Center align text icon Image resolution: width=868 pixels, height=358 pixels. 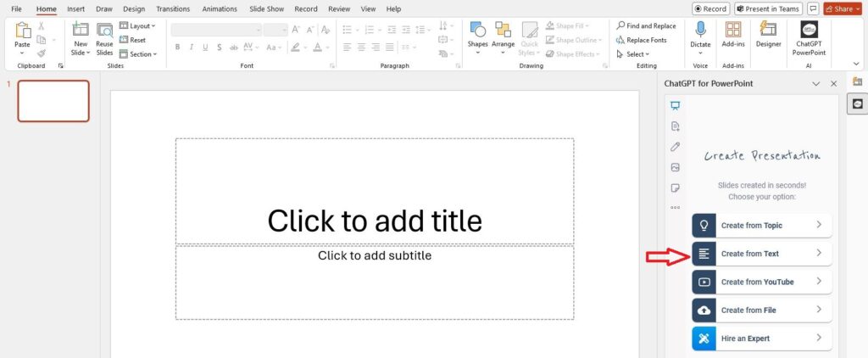point(361,48)
